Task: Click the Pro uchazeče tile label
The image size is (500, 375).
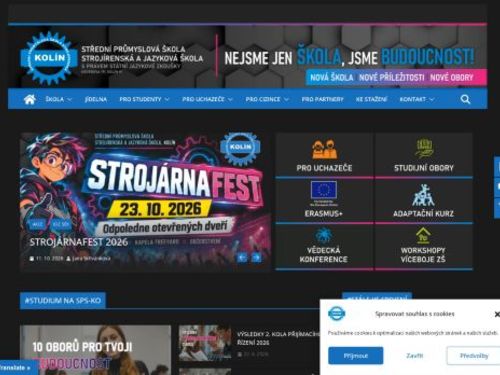Action: point(324,168)
